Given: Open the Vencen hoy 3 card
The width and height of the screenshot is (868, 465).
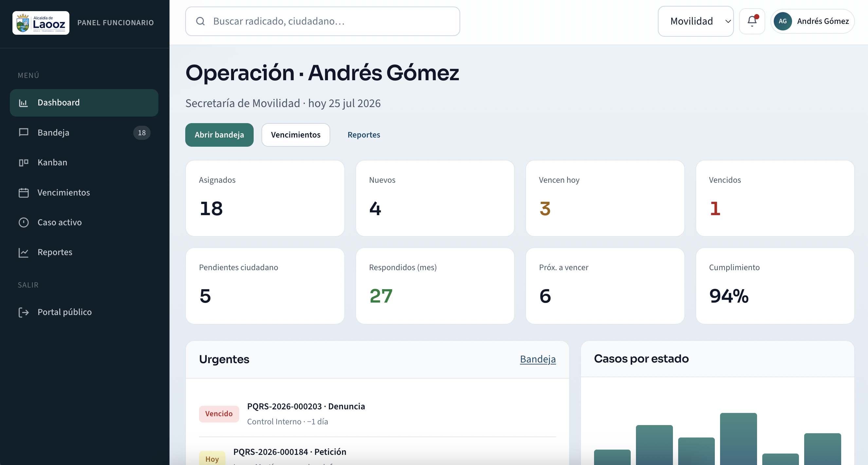Looking at the screenshot, I should point(605,198).
